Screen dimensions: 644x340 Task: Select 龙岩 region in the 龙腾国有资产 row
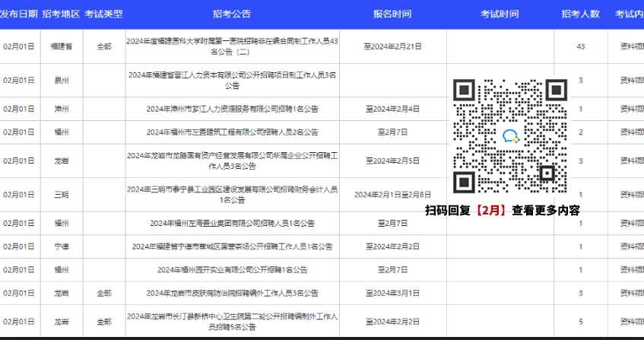[62, 160]
